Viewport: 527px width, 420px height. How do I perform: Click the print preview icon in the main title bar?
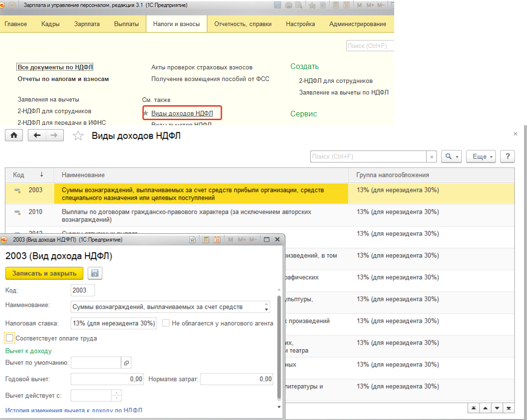click(x=299, y=5)
